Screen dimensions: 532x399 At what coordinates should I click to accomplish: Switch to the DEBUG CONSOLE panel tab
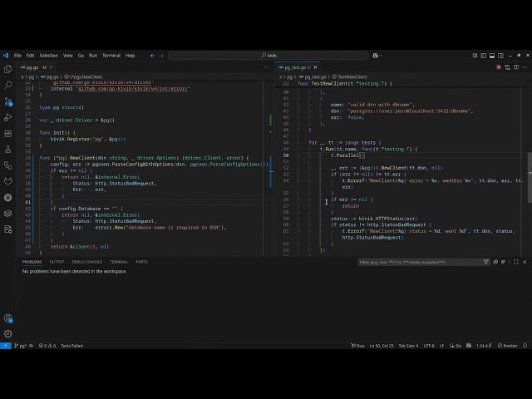coord(86,262)
